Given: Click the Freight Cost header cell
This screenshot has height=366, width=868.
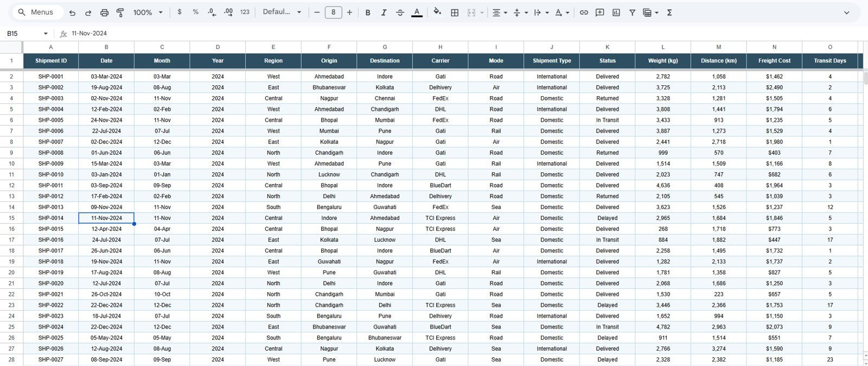Looking at the screenshot, I should point(774,61).
